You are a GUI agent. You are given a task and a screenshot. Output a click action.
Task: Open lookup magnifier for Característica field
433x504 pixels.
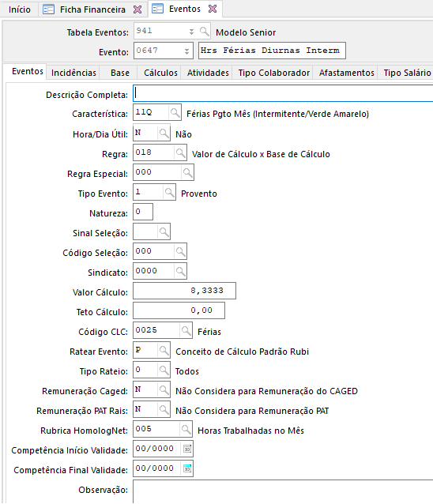tap(175, 112)
